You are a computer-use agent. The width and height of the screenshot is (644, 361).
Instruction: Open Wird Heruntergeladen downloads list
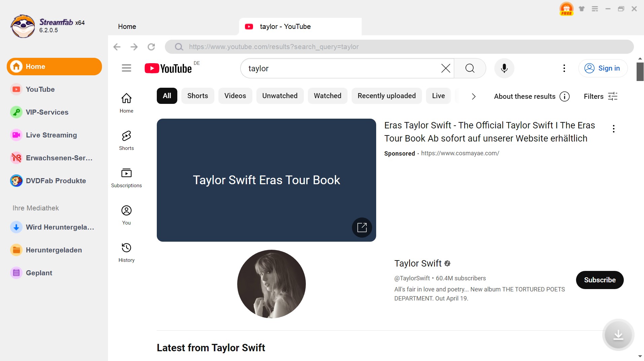(54, 227)
